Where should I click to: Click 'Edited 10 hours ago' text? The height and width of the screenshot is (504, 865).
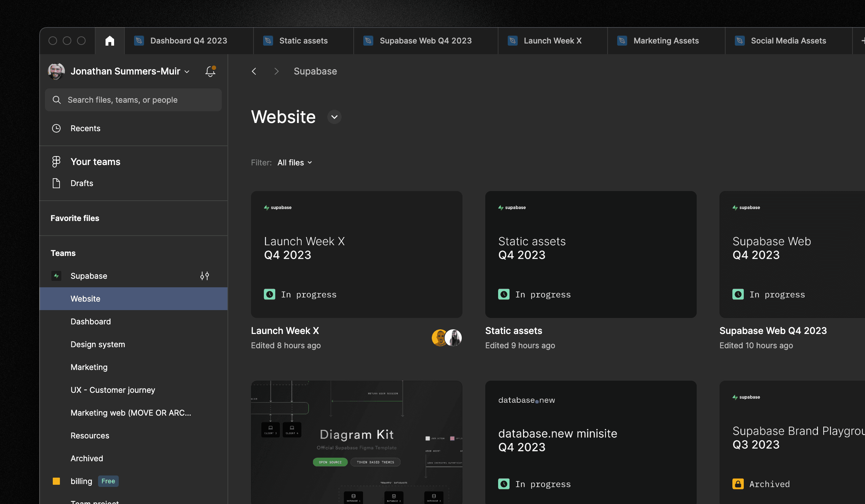point(756,345)
